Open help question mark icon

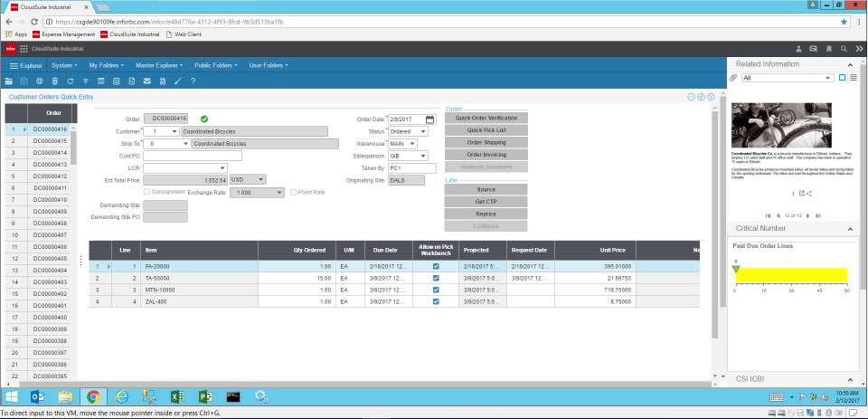pyautogui.click(x=193, y=81)
